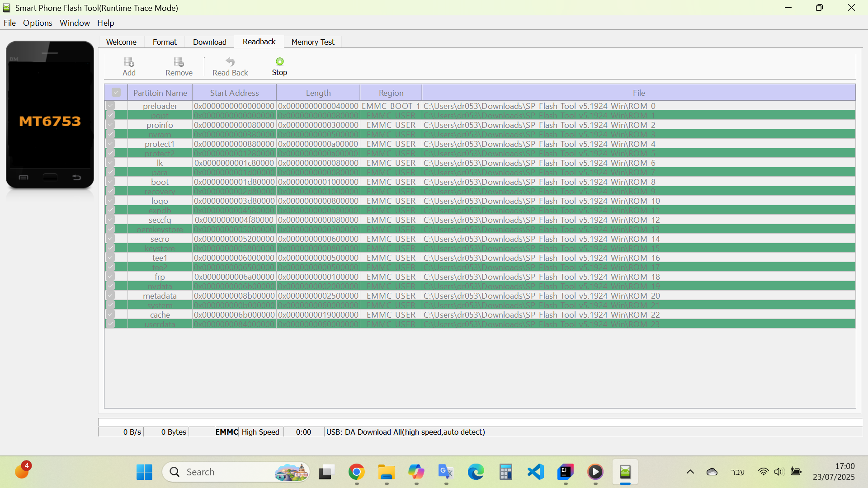Click the Length column header
The image size is (868, 488).
coord(318,93)
